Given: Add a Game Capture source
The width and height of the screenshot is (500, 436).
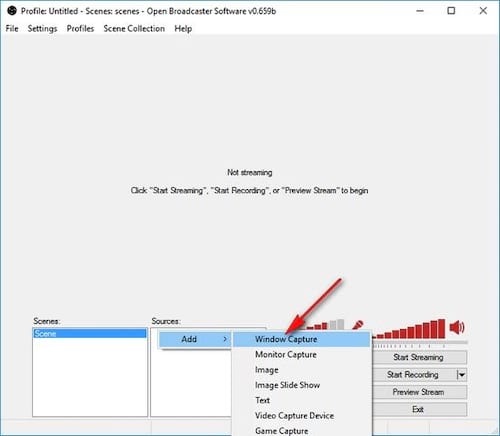Looking at the screenshot, I should pyautogui.click(x=302, y=431).
